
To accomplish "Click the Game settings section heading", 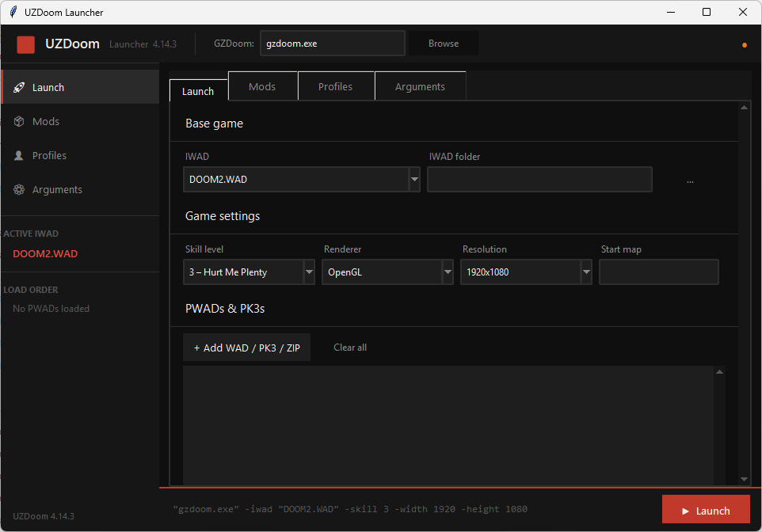I will (x=223, y=215).
